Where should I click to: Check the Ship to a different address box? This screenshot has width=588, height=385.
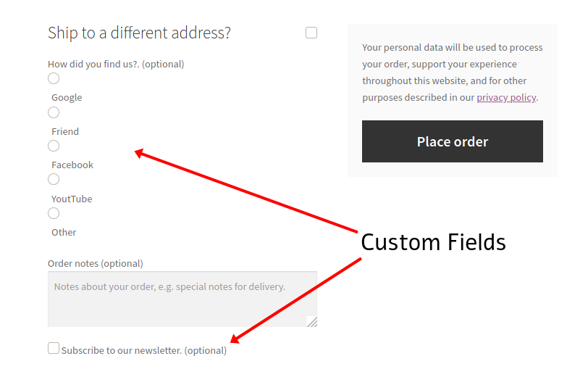[311, 33]
